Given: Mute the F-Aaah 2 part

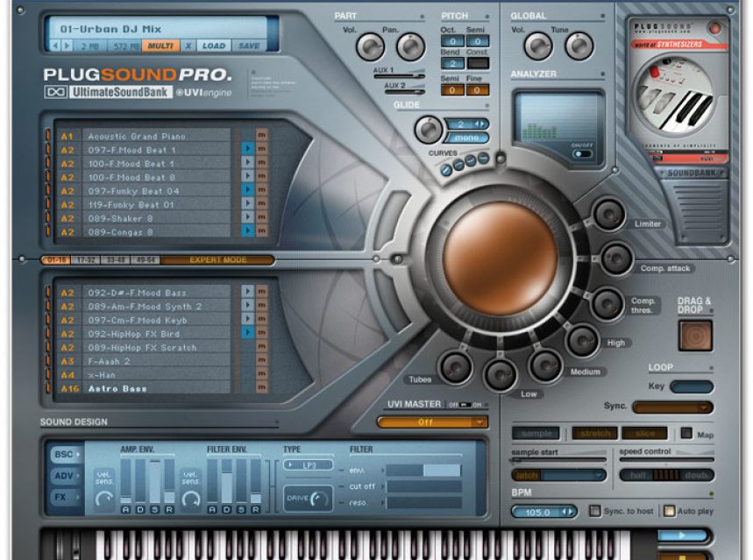Looking at the screenshot, I should tap(262, 360).
